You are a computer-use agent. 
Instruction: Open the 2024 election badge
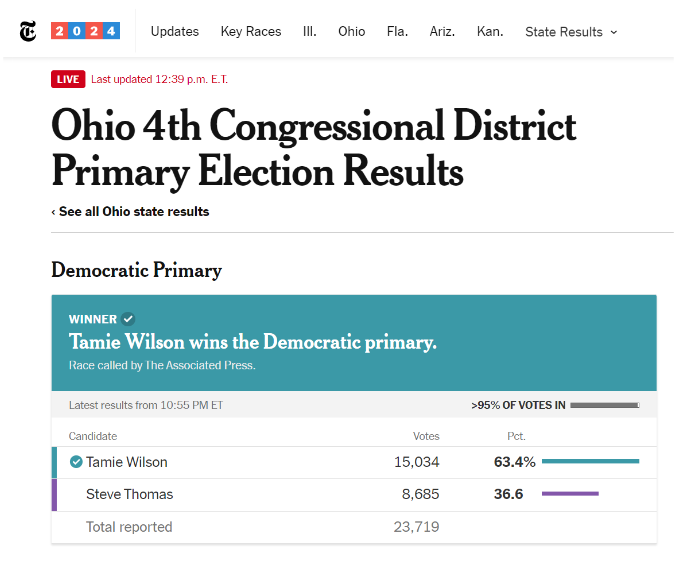[86, 31]
